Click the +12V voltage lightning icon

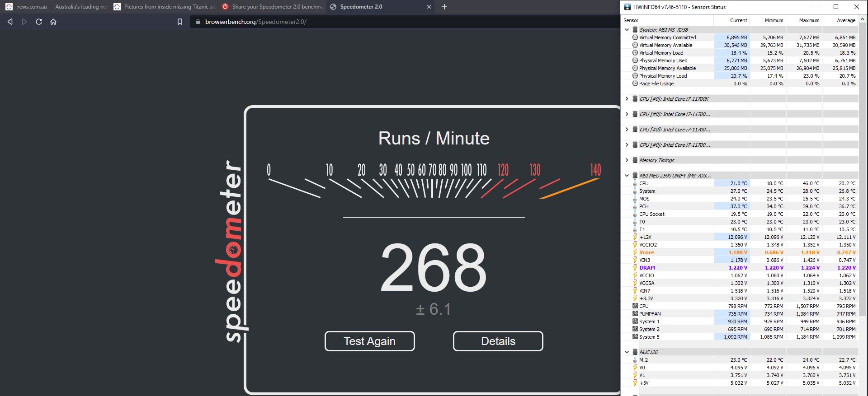coord(635,237)
